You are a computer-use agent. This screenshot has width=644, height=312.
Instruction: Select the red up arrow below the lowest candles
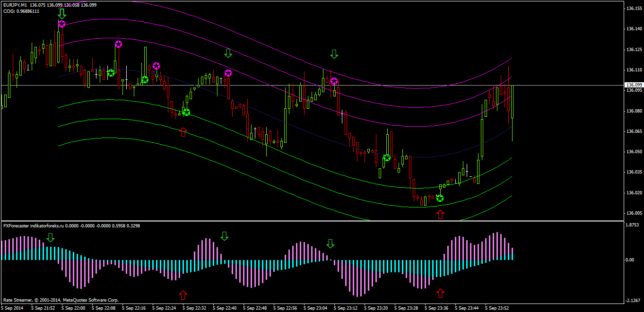[440, 214]
